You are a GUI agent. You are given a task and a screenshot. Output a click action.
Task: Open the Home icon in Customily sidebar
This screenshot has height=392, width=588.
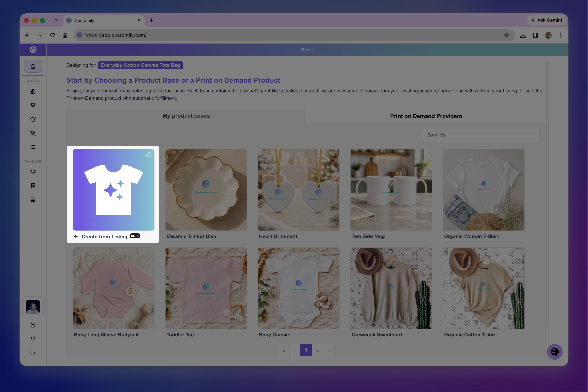(33, 66)
